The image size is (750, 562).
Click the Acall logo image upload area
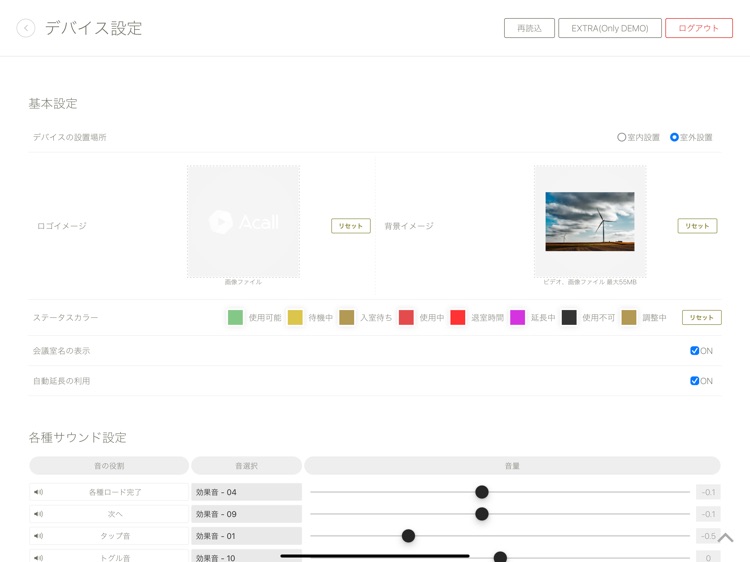pos(243,222)
